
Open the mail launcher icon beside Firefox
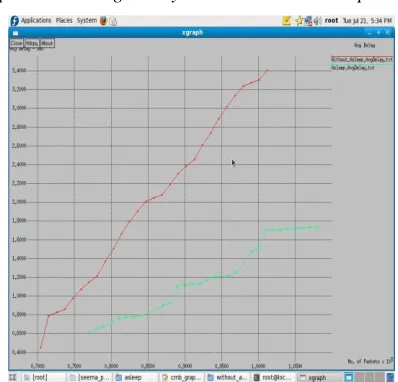[114, 21]
